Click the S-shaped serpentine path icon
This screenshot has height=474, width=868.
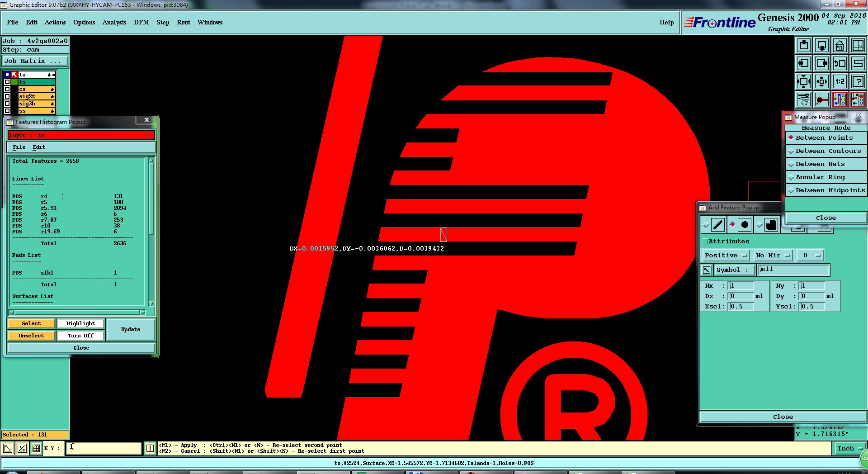click(858, 63)
